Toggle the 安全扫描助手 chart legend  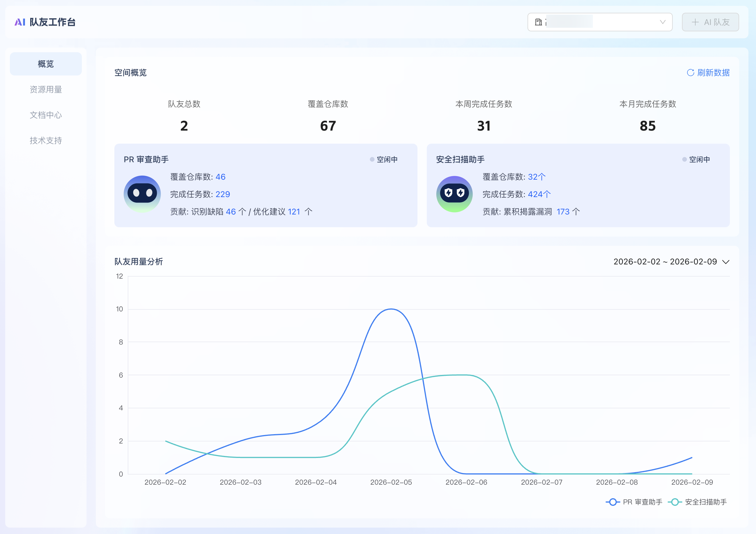coord(697,502)
